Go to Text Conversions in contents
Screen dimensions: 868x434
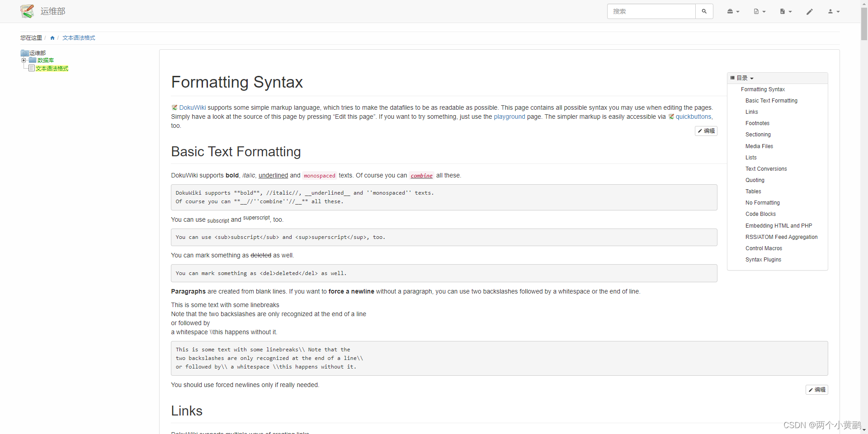(766, 169)
